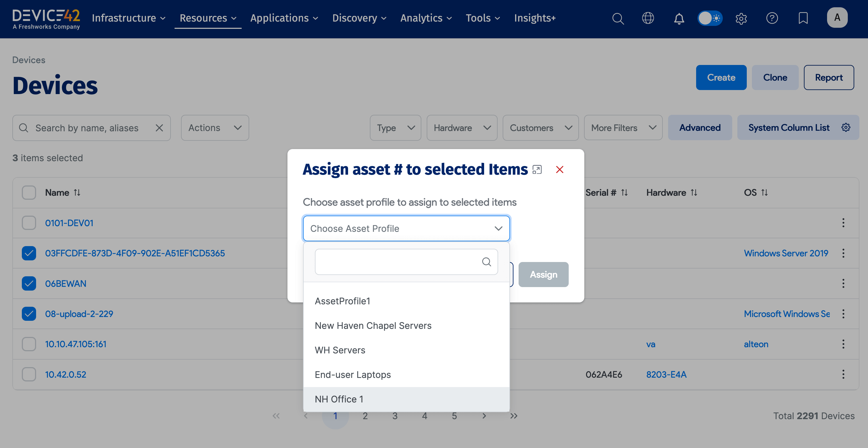
Task: Open the Windows Server 2019 link
Action: pos(786,253)
